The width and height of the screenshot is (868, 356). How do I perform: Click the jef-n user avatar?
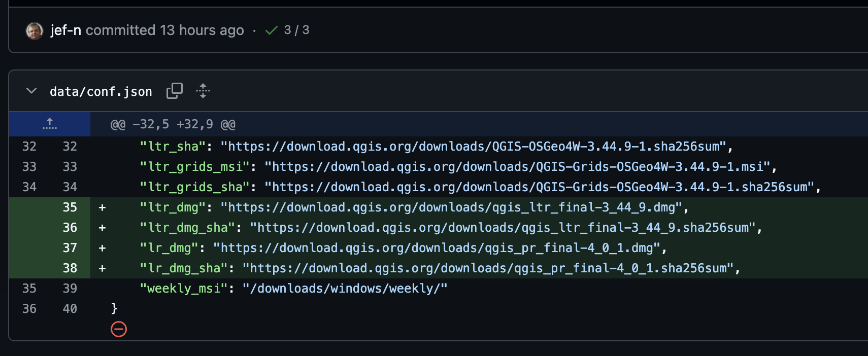(x=35, y=31)
